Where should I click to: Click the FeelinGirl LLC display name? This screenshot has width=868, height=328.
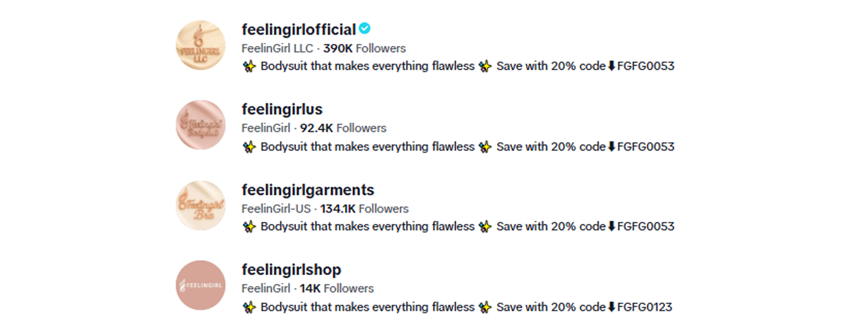[x=277, y=48]
